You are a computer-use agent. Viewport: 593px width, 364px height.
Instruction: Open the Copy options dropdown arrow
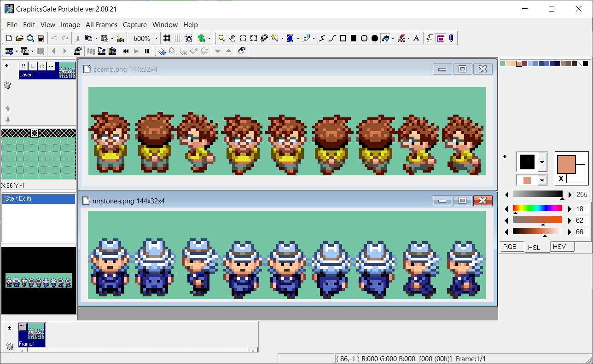tap(95, 38)
